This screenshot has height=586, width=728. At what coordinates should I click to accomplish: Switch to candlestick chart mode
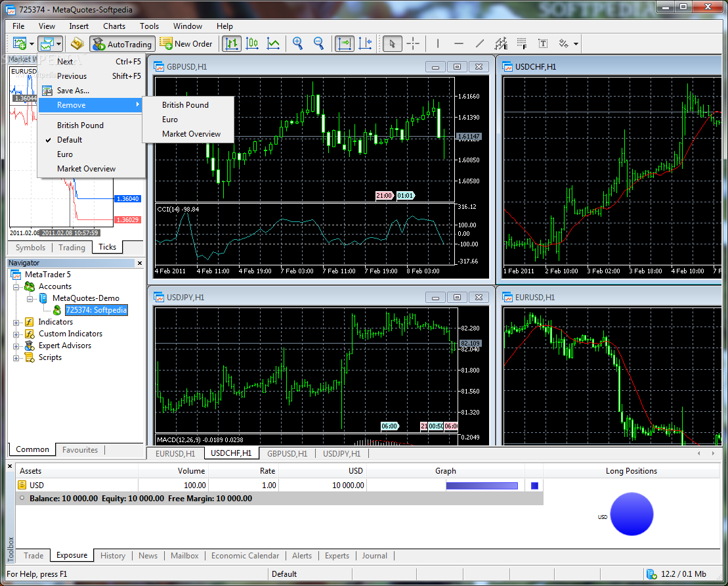coord(252,43)
